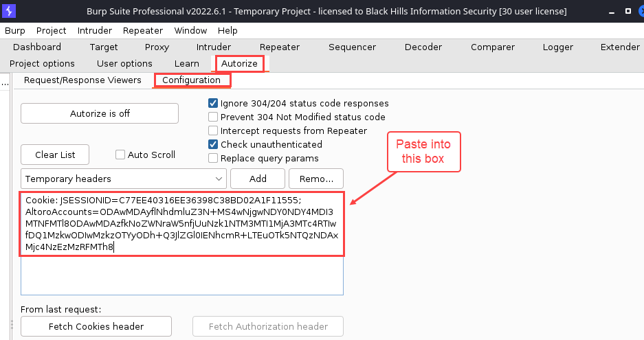Switch to the Proxy tab

157,47
